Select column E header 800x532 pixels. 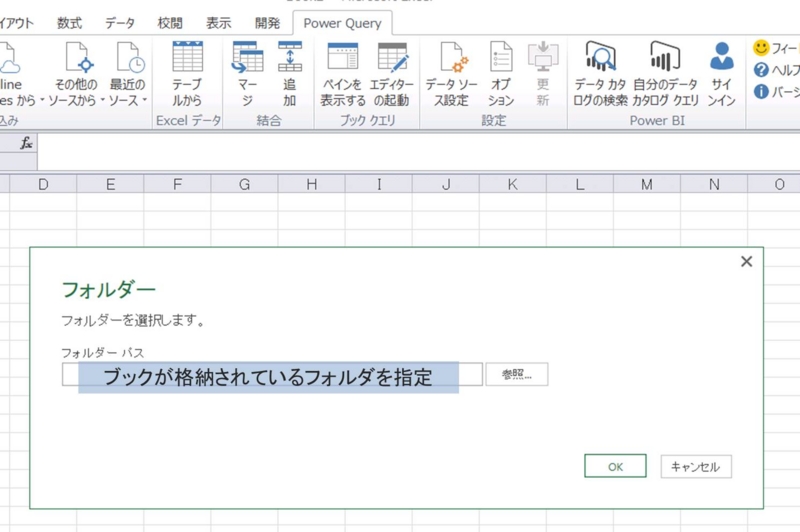point(110,184)
